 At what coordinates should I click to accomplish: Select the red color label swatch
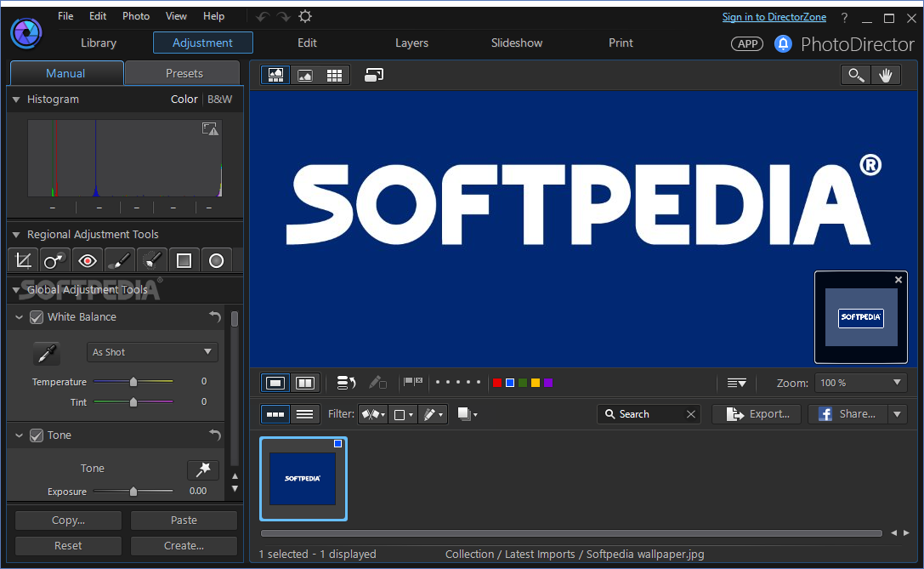pos(496,383)
